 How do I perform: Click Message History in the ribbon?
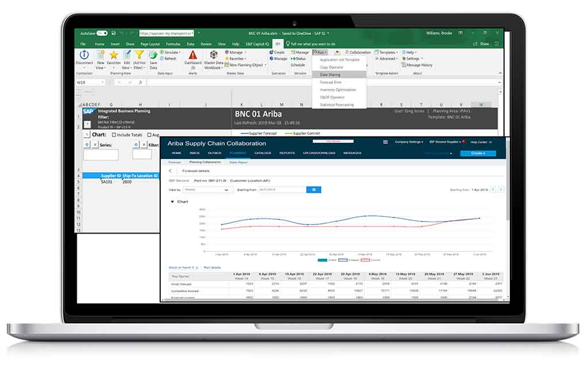tap(417, 65)
